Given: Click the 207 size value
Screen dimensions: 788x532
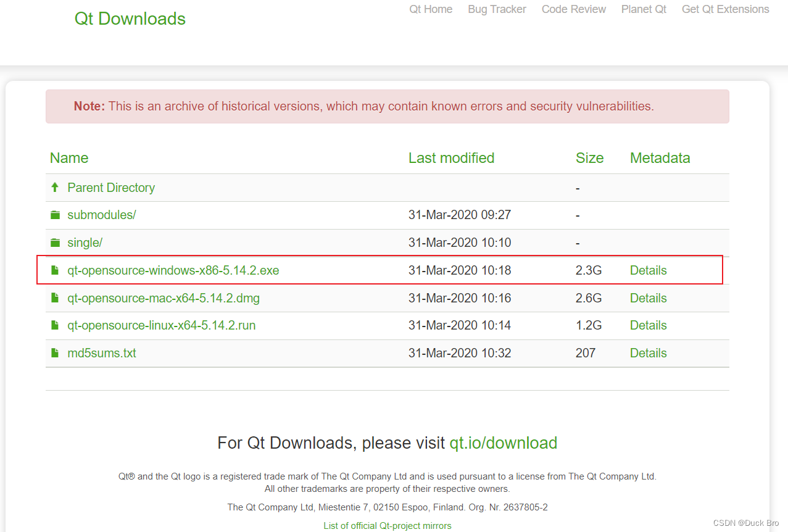Looking at the screenshot, I should pos(586,353).
